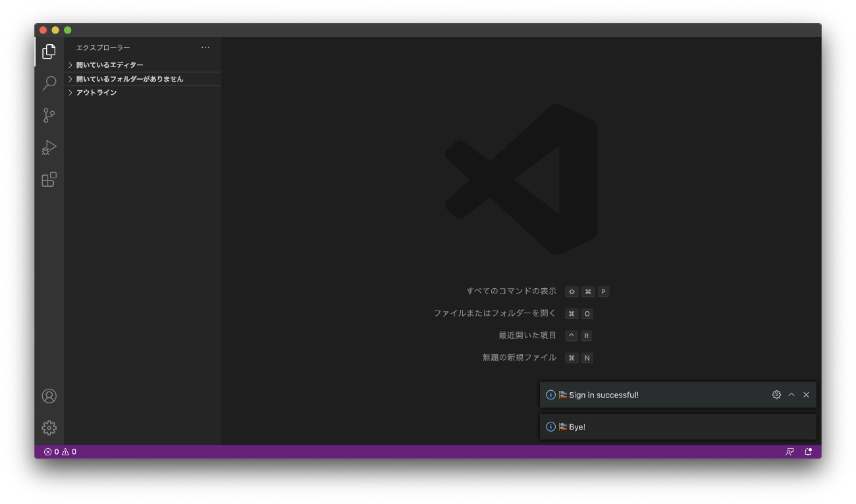The image size is (856, 504).
Task: Collapse the Sign in successful notification
Action: tap(791, 395)
